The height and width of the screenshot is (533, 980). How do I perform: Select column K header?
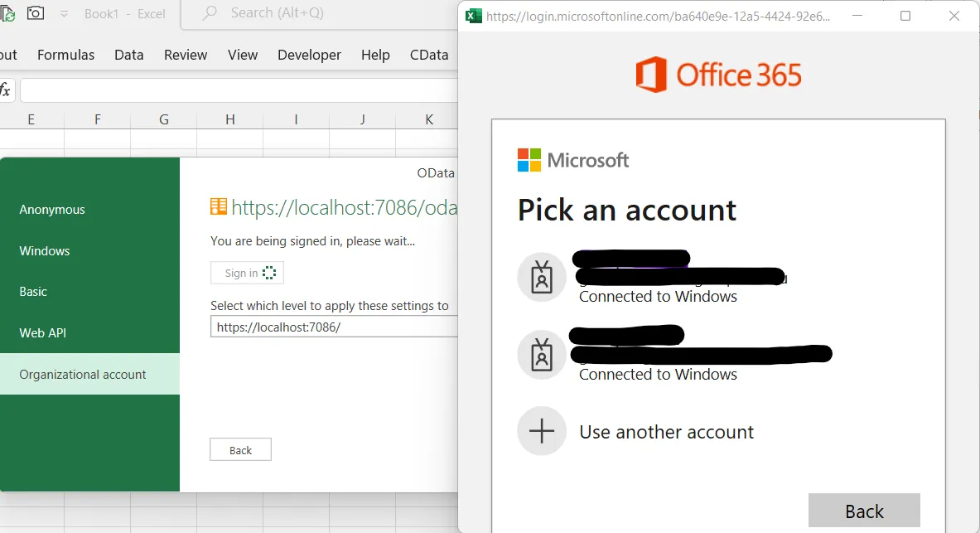[x=429, y=119]
